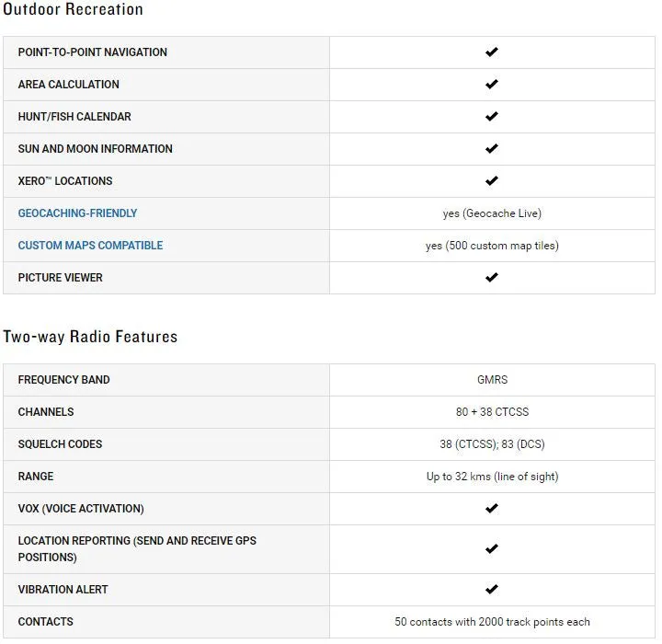Click the Location Reporting checkmark
This screenshot has width=662, height=644.
pos(491,549)
